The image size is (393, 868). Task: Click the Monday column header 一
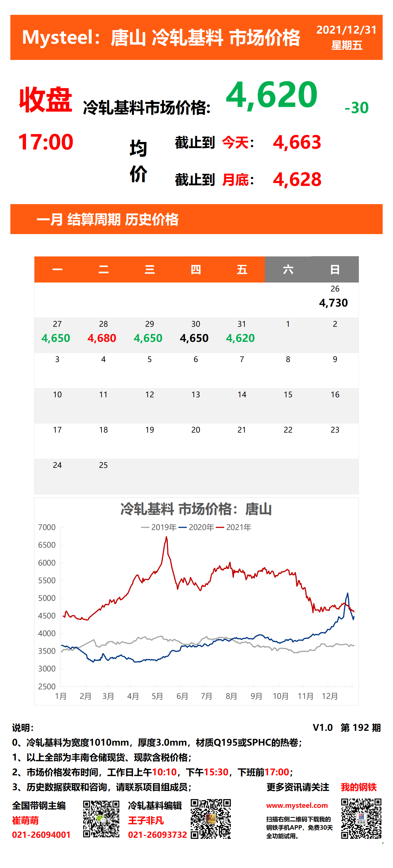pos(57,270)
